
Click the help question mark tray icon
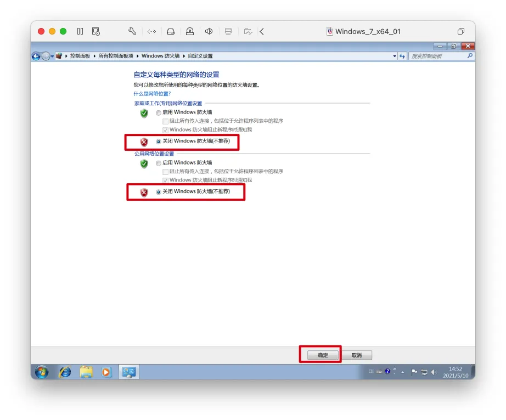387,371
